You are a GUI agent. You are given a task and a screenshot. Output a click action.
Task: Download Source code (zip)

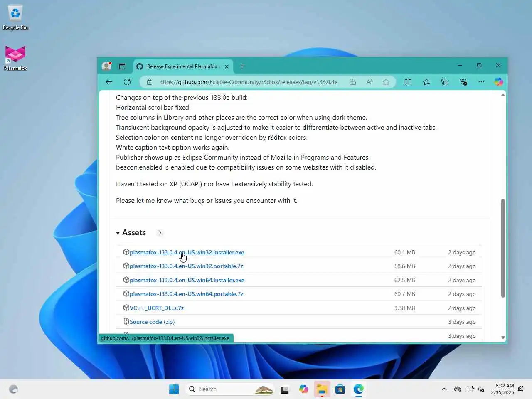pos(152,322)
